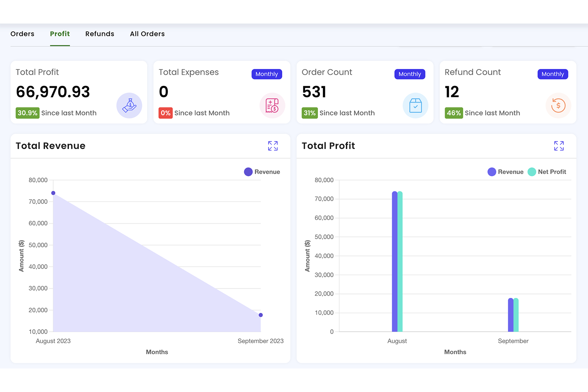Click the refund dollar icon on Refund Count
Viewport: 588px width, 392px height.
point(558,105)
